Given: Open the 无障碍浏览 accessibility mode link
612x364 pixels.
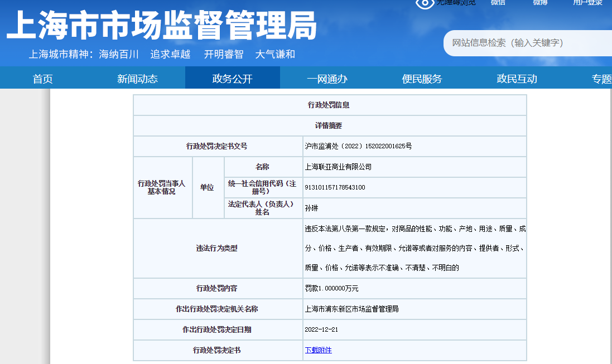Looking at the screenshot, I should pyautogui.click(x=456, y=3).
